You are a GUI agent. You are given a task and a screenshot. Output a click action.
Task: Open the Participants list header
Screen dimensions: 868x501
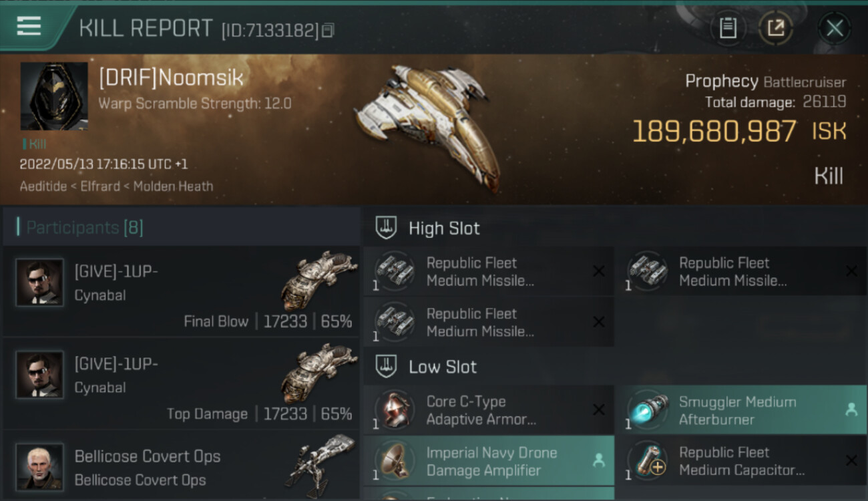pyautogui.click(x=181, y=228)
